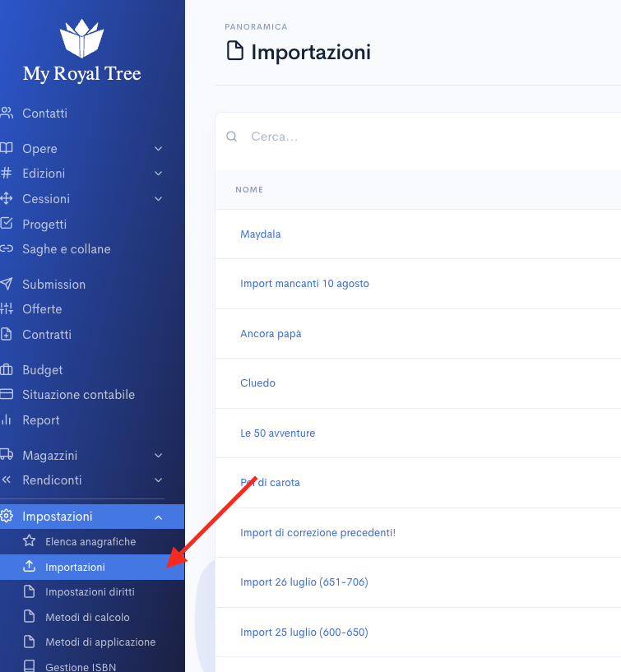
Task: Click the Metodi di applicazione file icon
Action: coord(29,642)
